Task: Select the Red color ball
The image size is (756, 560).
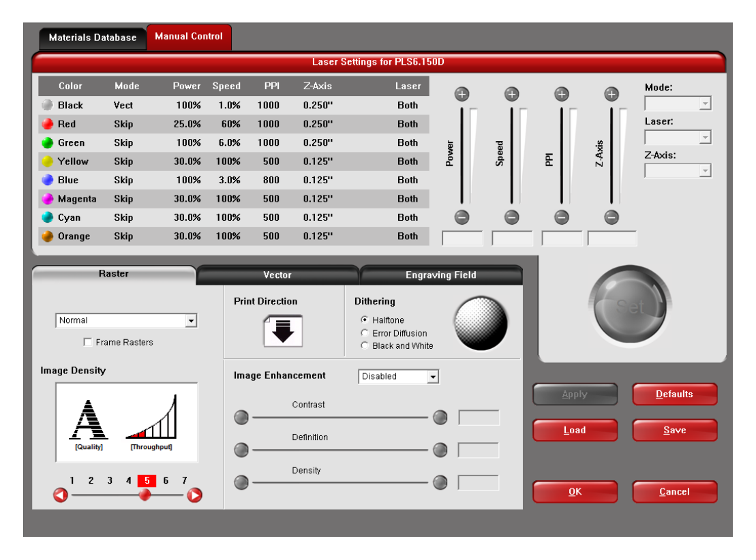Action: pos(47,124)
